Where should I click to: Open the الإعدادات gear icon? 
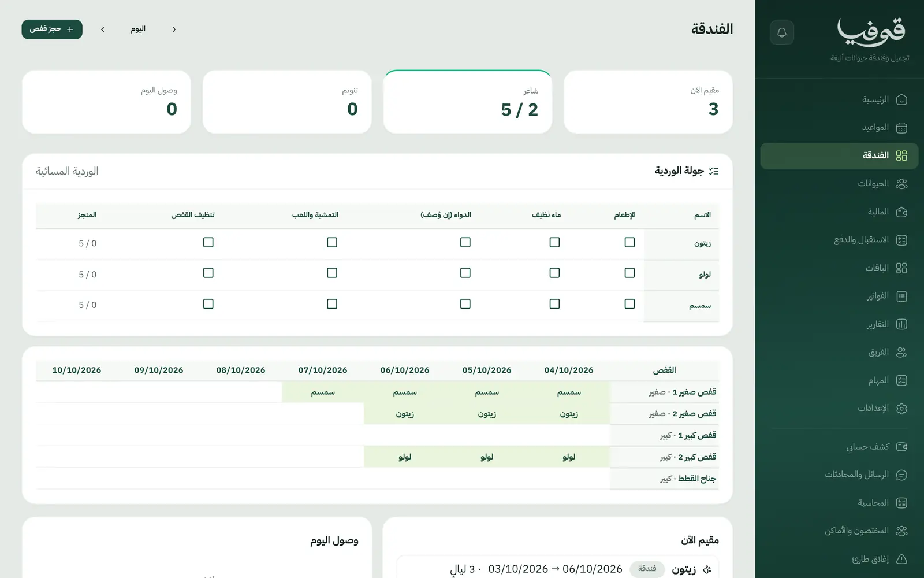(x=901, y=409)
